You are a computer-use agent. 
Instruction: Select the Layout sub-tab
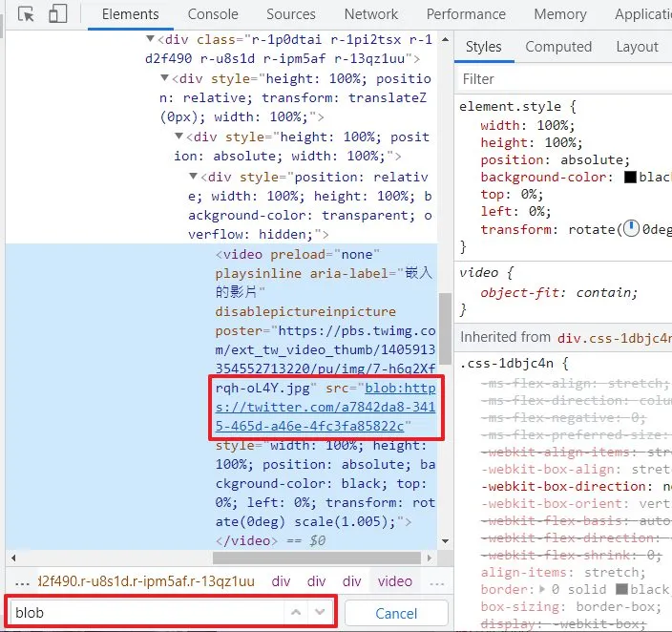pos(637,47)
